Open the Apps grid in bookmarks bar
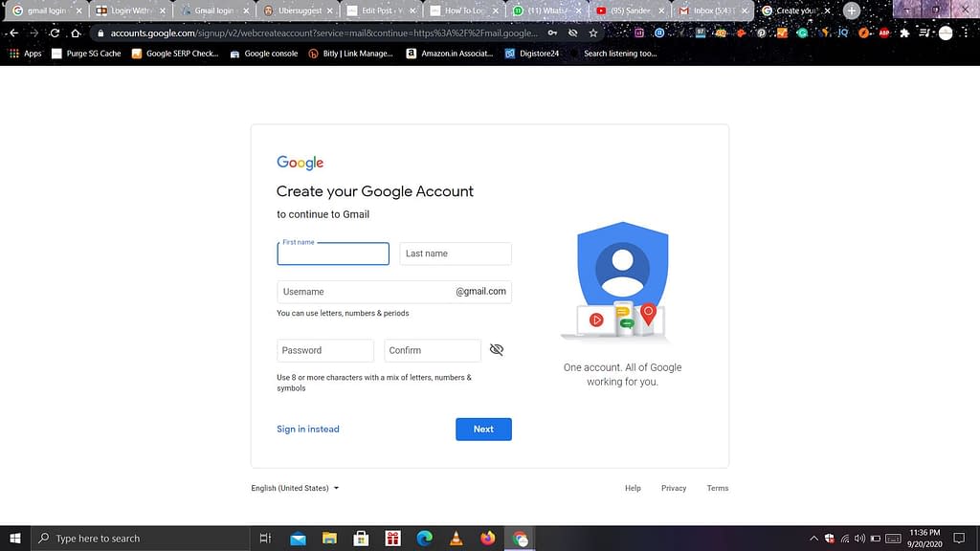Viewport: 980px width, 551px height. [x=25, y=54]
